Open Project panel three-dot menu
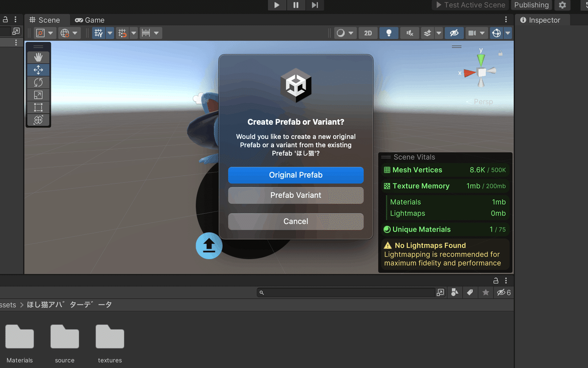588x368 pixels. point(506,281)
